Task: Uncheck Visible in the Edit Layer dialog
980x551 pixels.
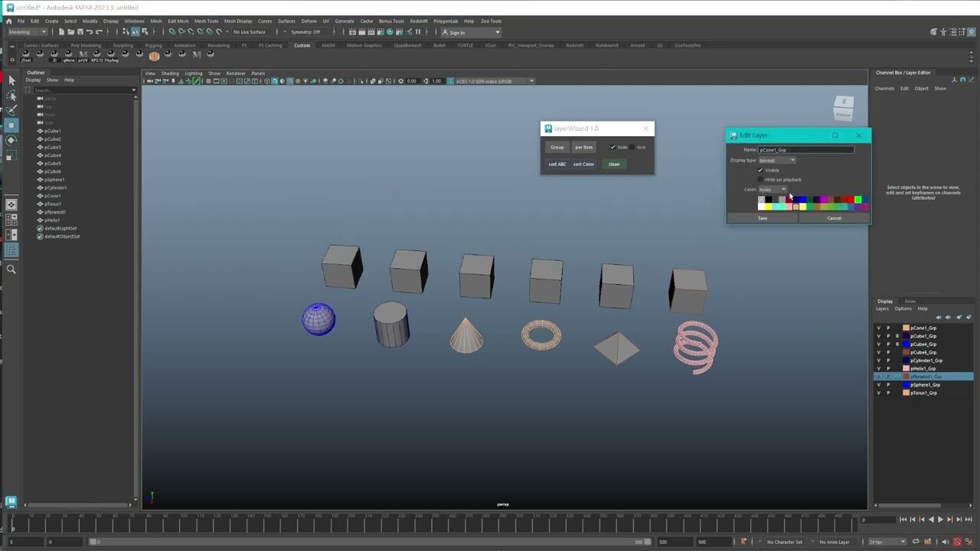Action: 759,170
